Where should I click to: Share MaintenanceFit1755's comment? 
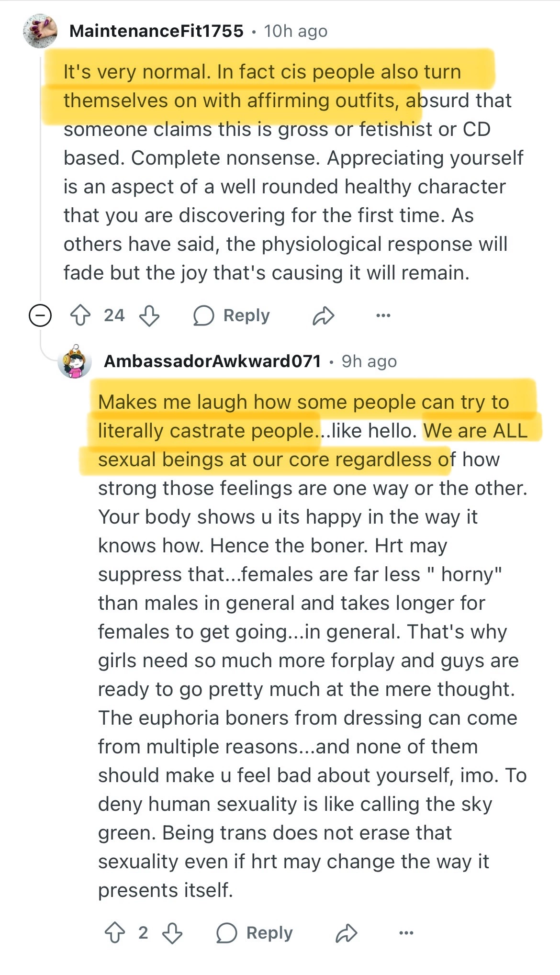click(323, 316)
